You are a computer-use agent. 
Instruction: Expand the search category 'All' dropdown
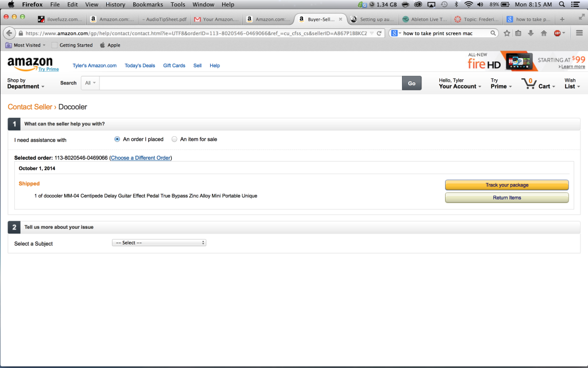90,83
